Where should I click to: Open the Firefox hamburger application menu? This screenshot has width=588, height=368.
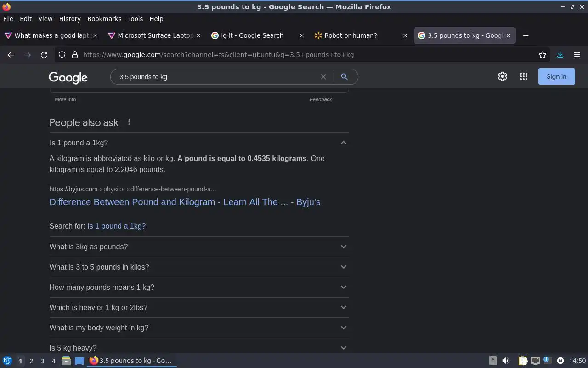click(x=577, y=55)
